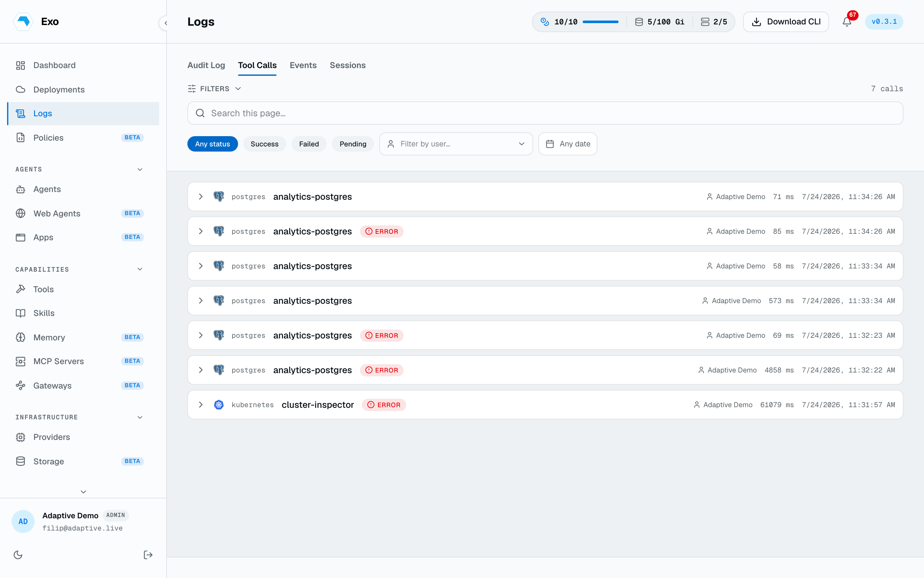The image size is (924, 578).
Task: Click the AD user avatar
Action: pyautogui.click(x=23, y=521)
